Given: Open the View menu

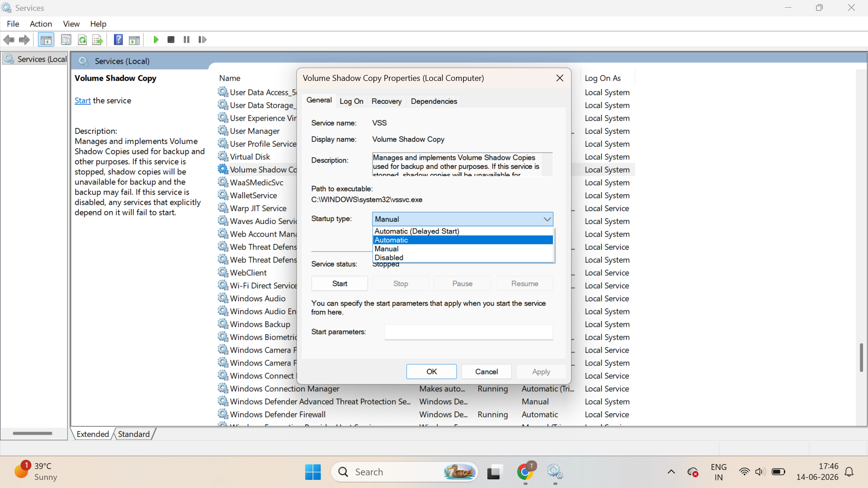Looking at the screenshot, I should tap(71, 23).
